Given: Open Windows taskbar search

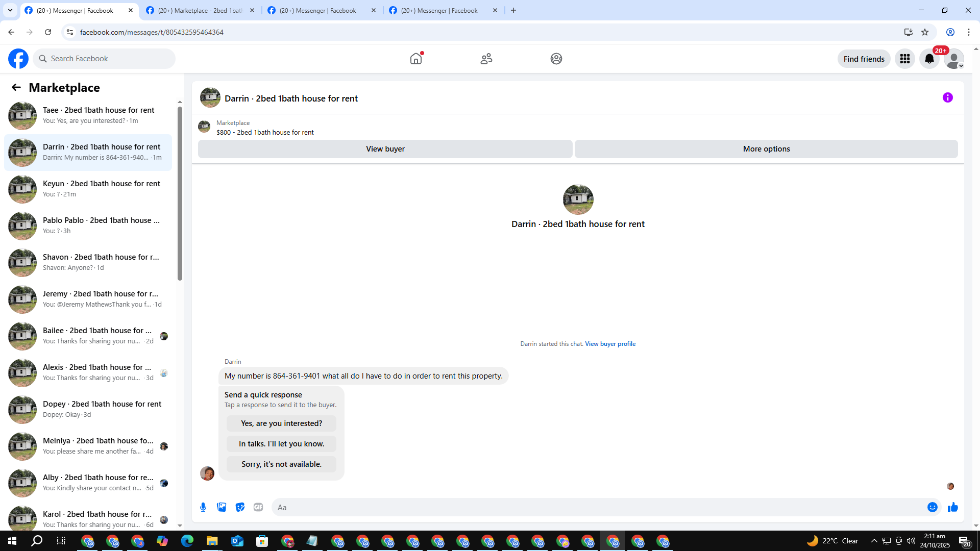Looking at the screenshot, I should [37, 541].
